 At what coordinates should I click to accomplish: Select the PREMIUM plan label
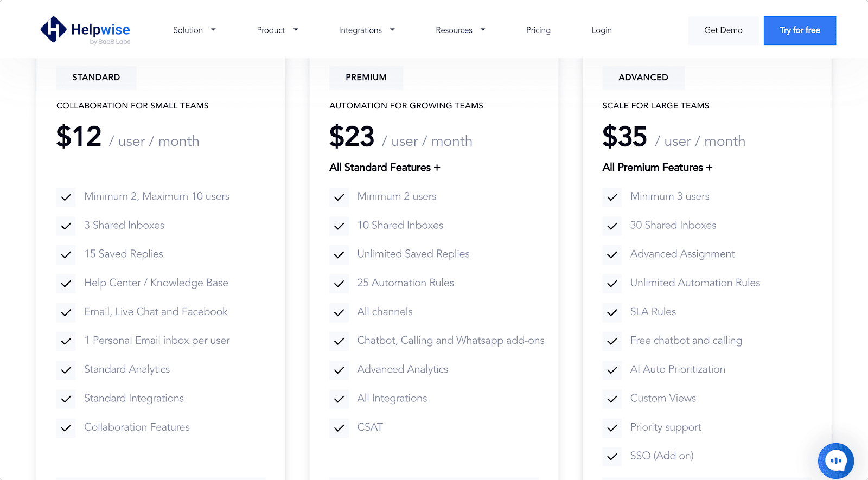click(x=366, y=78)
